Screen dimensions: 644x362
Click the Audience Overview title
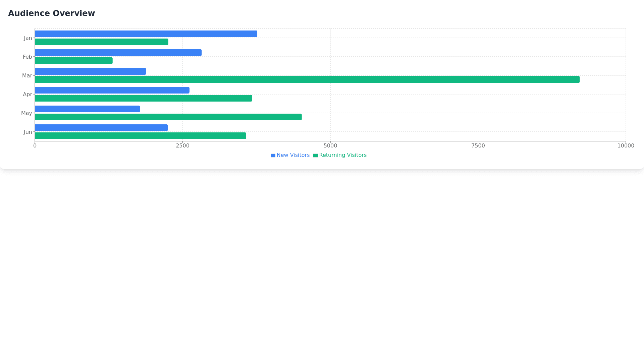coord(51,13)
